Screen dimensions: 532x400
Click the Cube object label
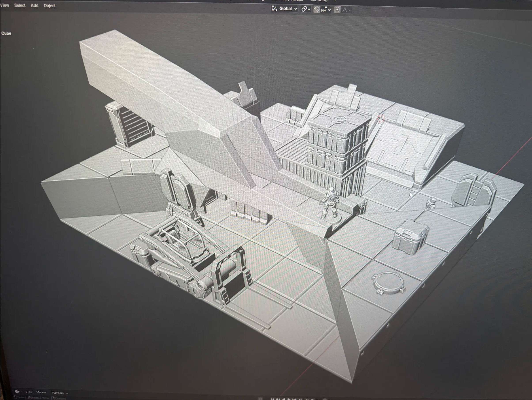pyautogui.click(x=6, y=33)
